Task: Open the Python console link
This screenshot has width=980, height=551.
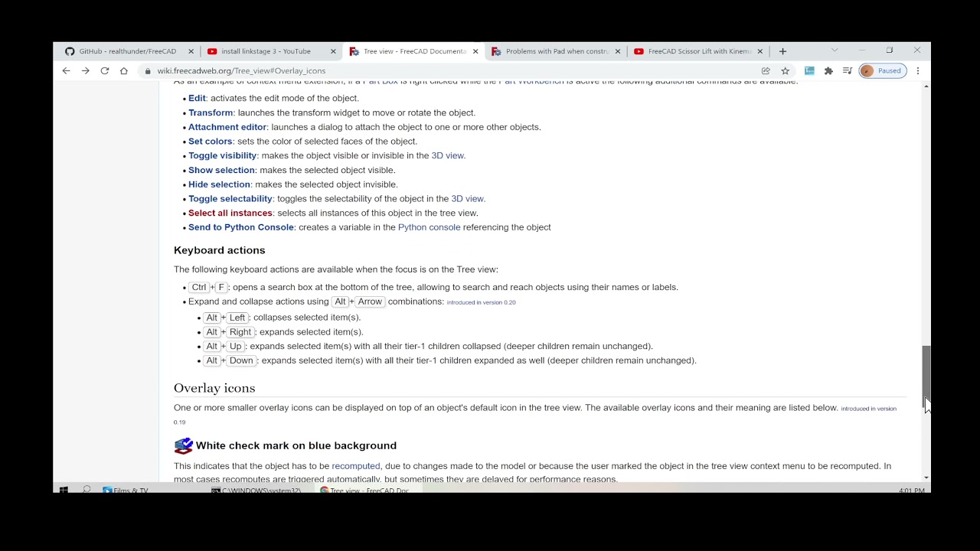Action: point(429,227)
